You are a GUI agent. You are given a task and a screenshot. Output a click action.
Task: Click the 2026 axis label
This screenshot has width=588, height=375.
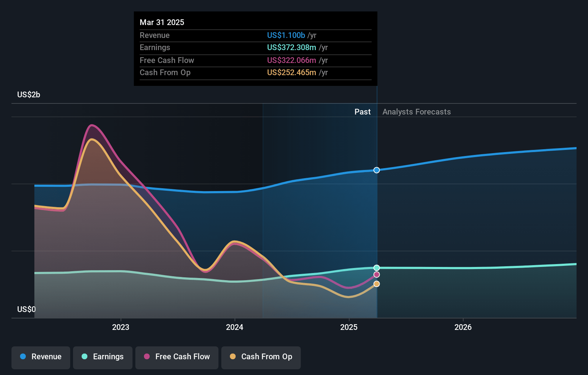(x=463, y=327)
